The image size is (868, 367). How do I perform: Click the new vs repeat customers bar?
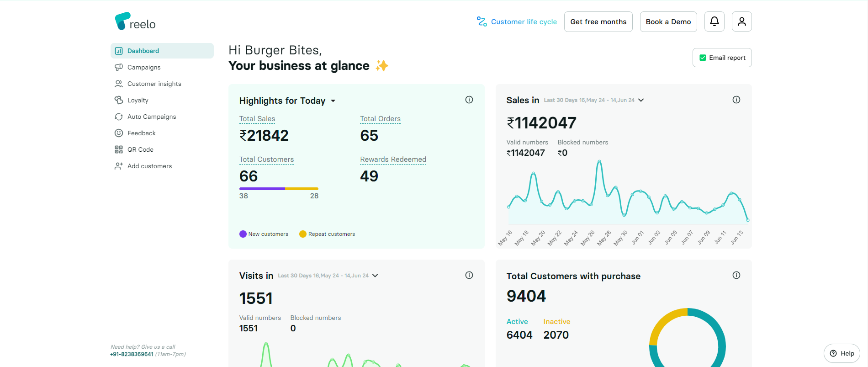point(279,188)
